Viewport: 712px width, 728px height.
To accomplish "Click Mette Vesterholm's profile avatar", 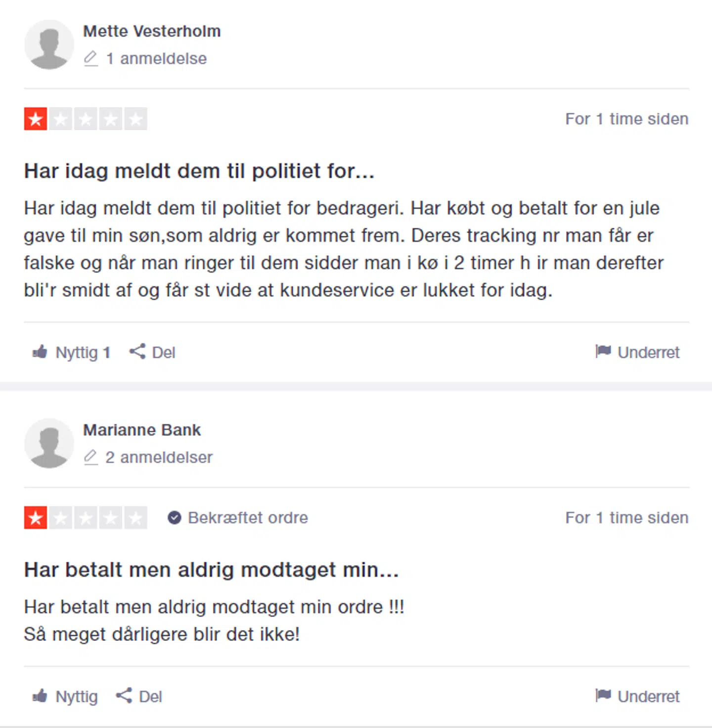I will coord(49,45).
